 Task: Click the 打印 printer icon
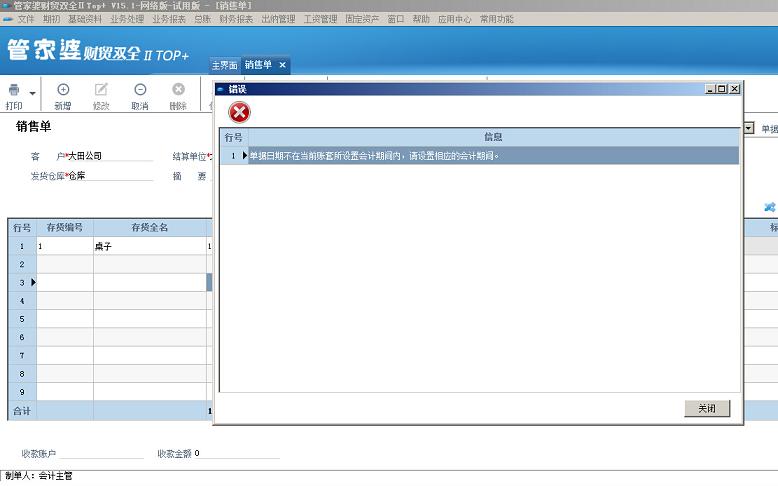(x=14, y=90)
